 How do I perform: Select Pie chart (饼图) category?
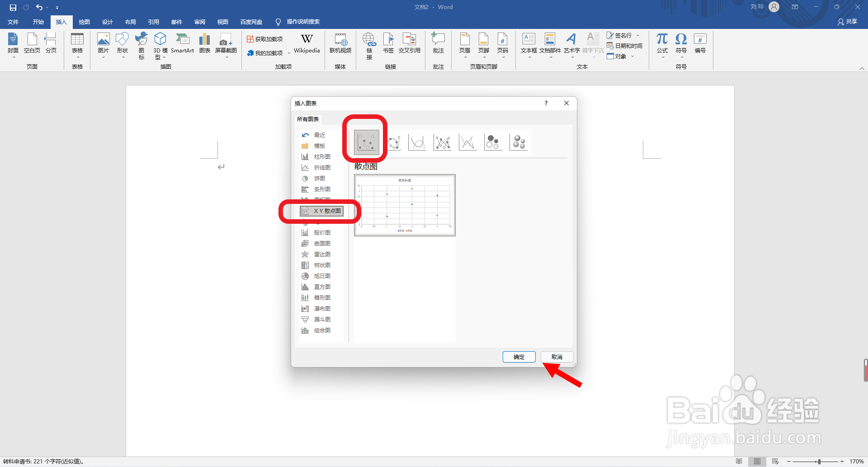[x=321, y=179]
